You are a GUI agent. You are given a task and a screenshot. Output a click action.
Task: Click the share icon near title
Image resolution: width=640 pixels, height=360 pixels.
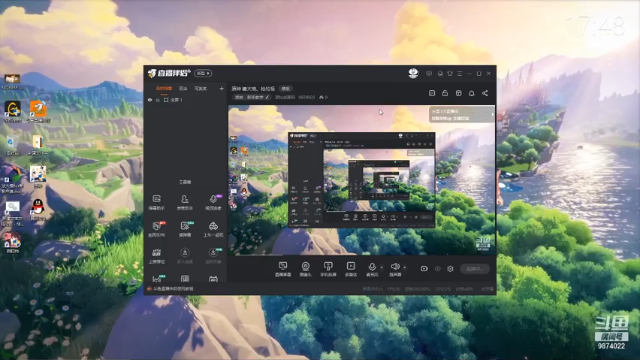[x=485, y=93]
